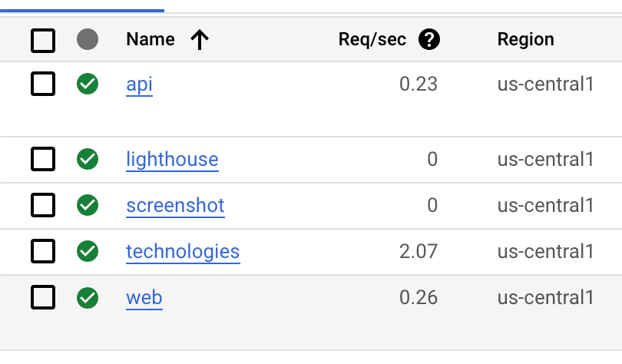Click the sort ascending arrow beside Name
This screenshot has height=364, width=622.
pos(200,40)
